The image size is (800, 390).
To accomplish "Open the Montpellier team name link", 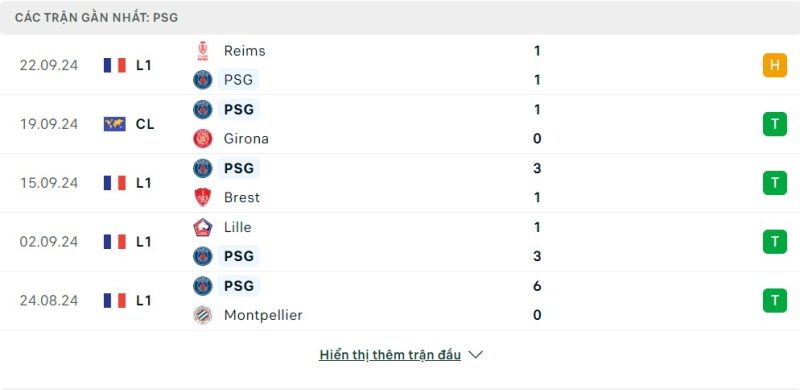I will pyautogui.click(x=263, y=315).
